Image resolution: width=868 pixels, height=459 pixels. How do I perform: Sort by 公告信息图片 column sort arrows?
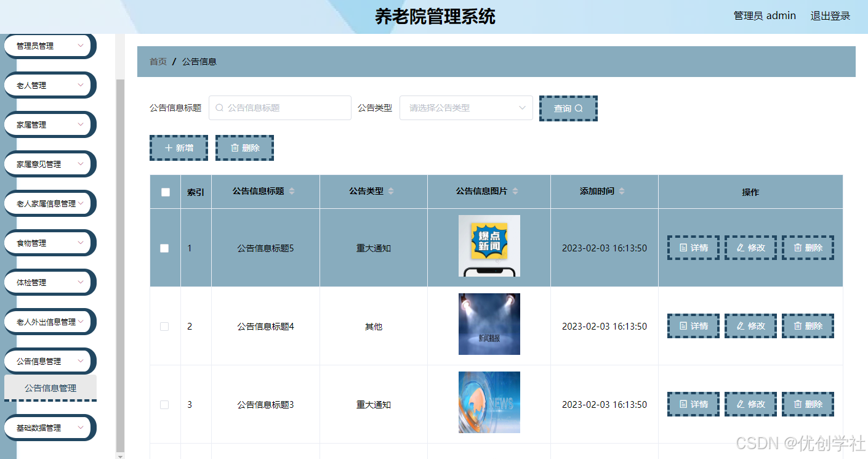coord(515,192)
